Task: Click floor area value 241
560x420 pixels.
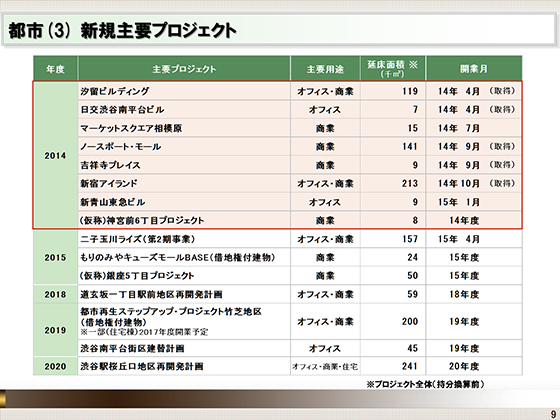Action: tap(410, 366)
